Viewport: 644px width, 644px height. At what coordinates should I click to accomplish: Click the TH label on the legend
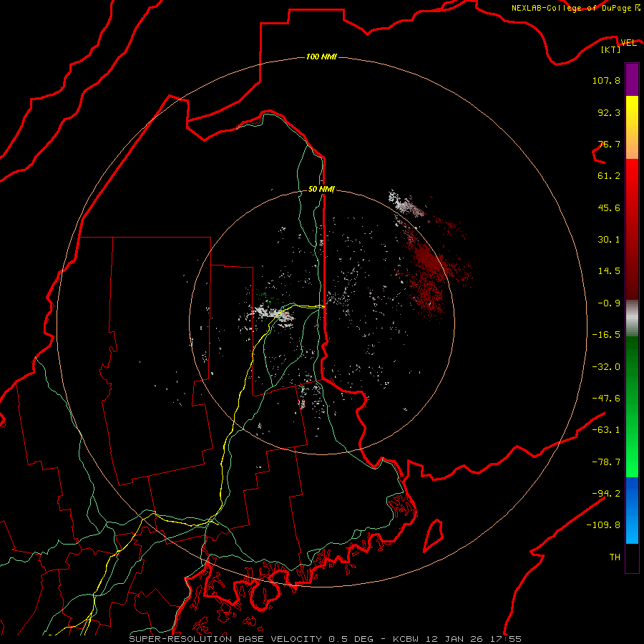coord(615,557)
